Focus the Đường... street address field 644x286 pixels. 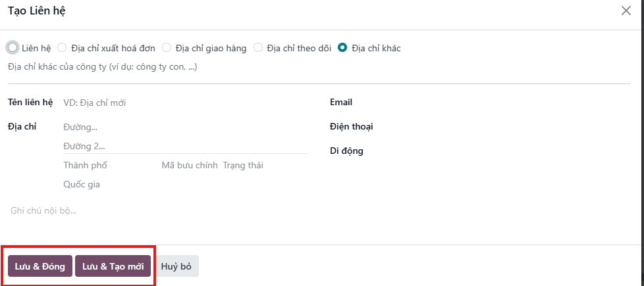[x=186, y=127]
